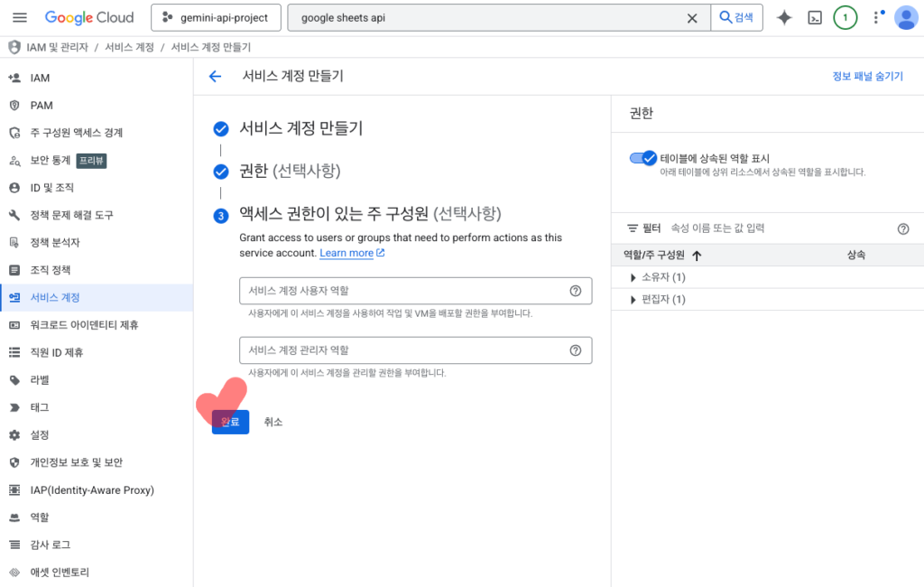Click help icon in 서비스 계정 사용자 역할 field
Image resolution: width=924 pixels, height=587 pixels.
(575, 291)
